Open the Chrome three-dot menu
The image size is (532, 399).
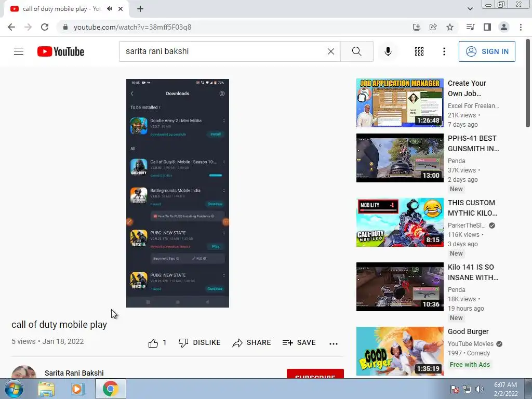click(521, 27)
